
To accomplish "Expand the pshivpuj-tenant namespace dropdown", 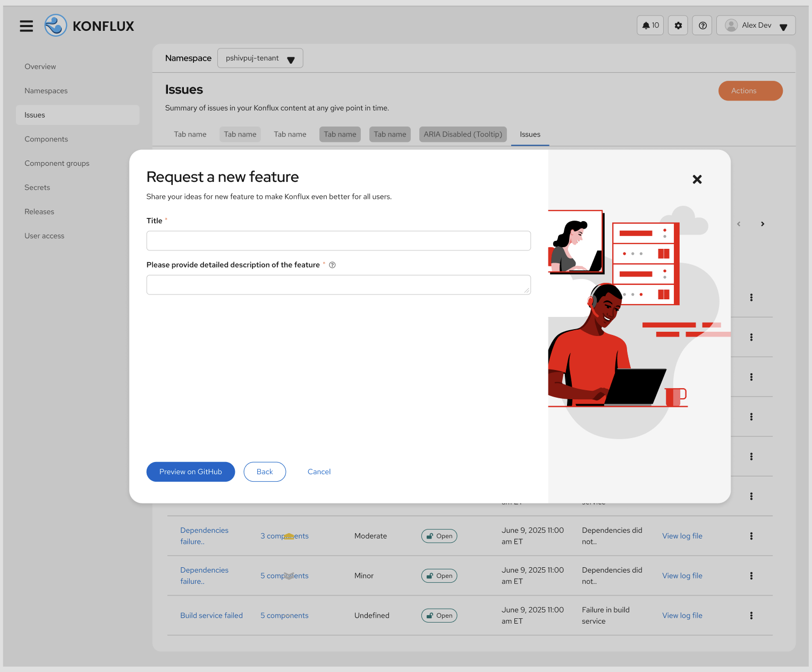I will click(260, 58).
